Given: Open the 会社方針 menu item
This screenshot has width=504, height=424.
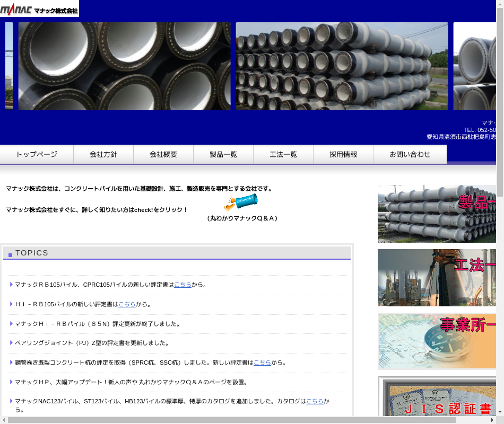Looking at the screenshot, I should click(x=103, y=155).
